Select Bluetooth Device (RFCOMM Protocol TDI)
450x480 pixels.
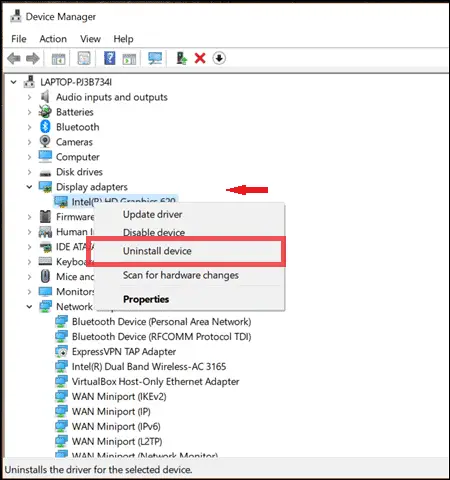(161, 337)
